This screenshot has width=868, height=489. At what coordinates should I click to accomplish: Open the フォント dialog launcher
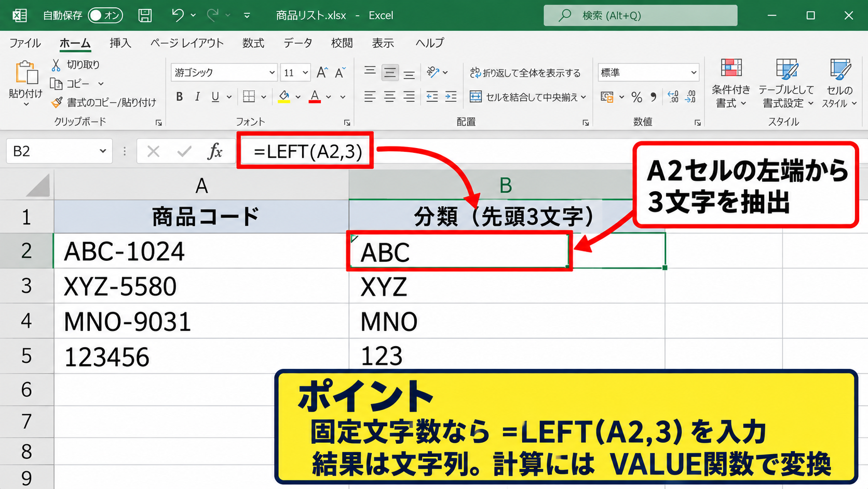(347, 123)
